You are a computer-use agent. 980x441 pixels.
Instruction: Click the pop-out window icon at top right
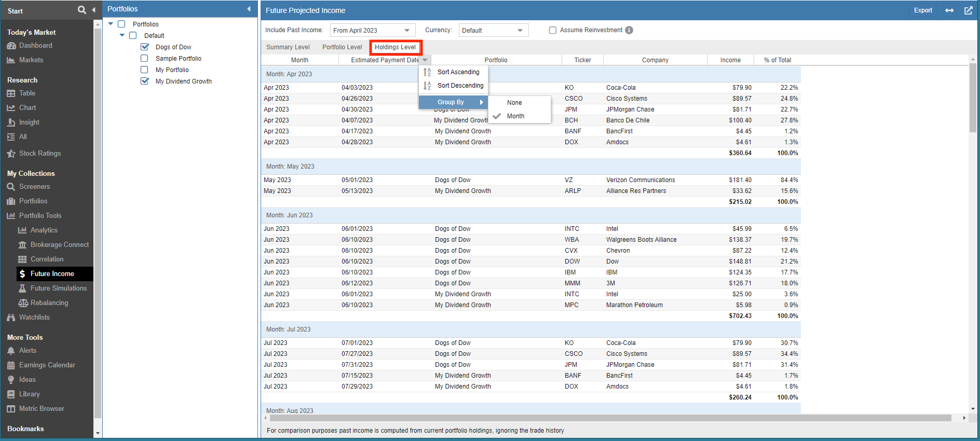pos(969,10)
